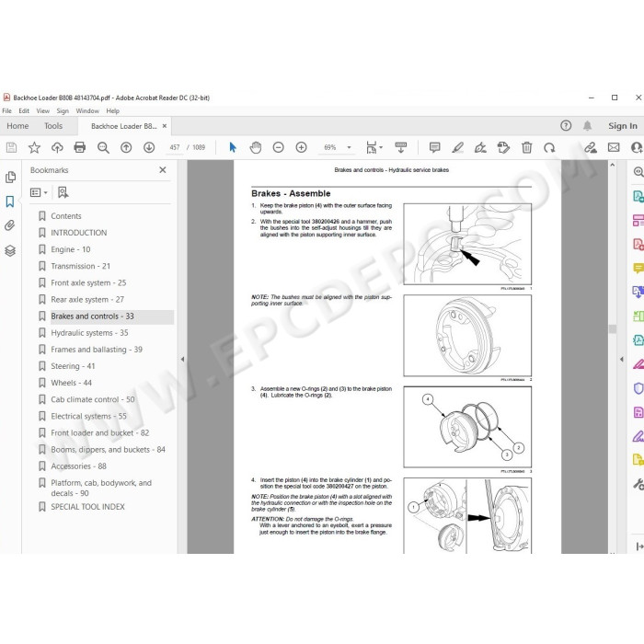
Task: Add the file to starred items
Action: [34, 147]
